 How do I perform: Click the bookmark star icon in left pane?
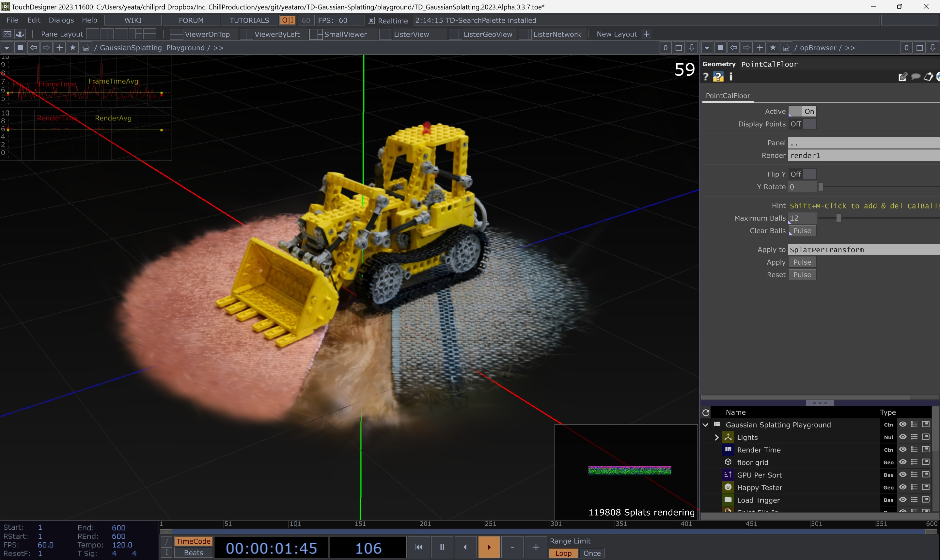(73, 48)
